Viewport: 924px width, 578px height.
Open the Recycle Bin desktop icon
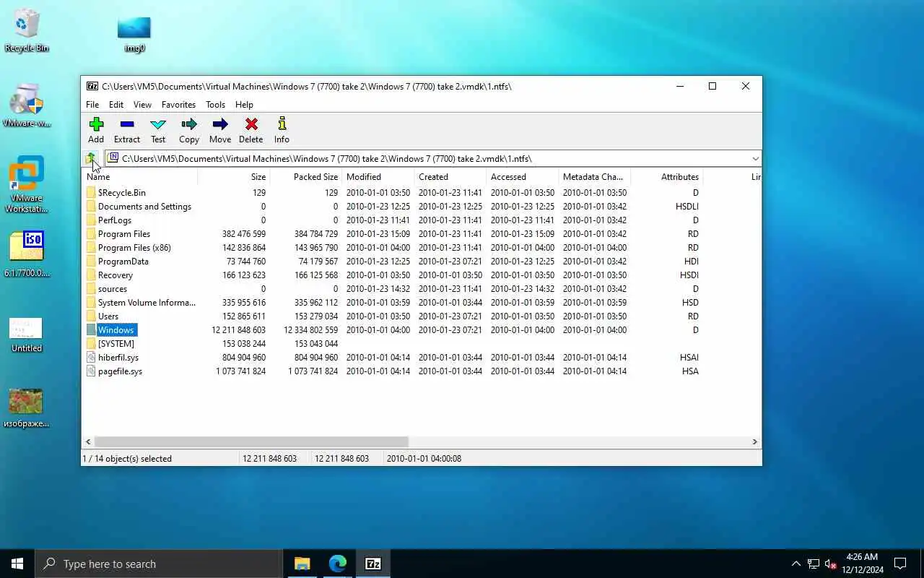[x=27, y=31]
